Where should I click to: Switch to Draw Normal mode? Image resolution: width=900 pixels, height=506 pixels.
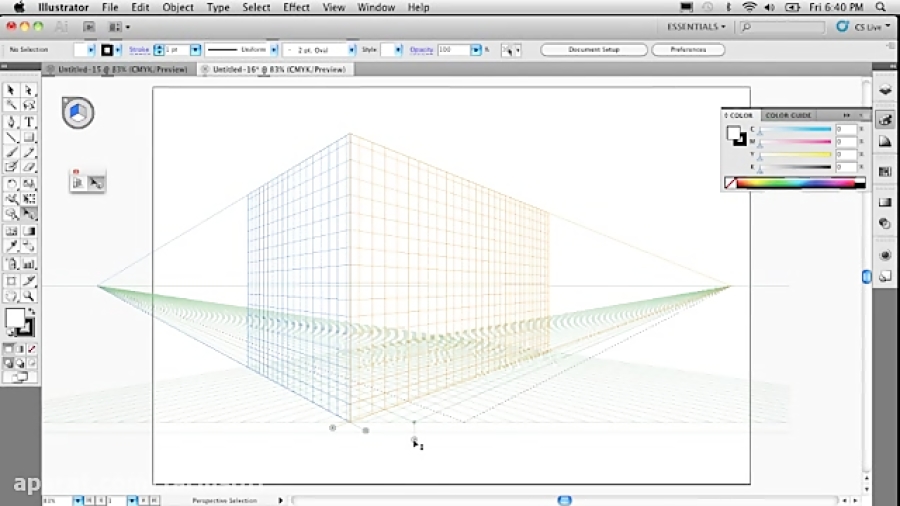click(9, 363)
